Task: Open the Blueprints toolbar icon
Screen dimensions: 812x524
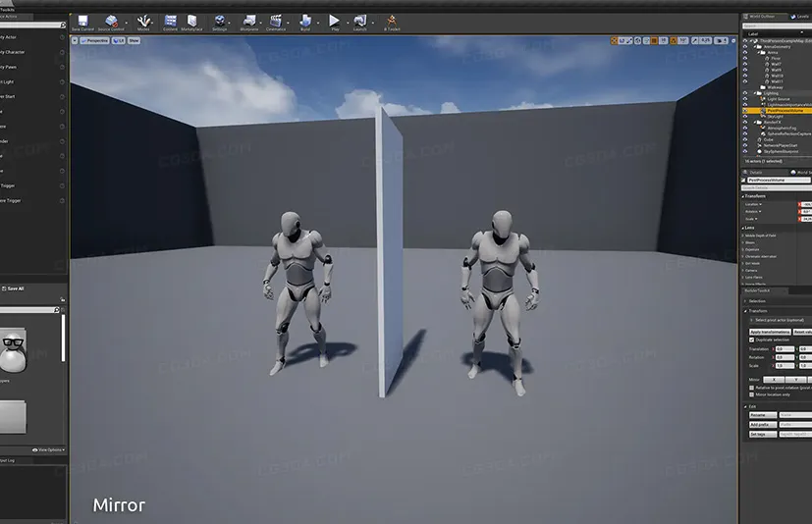Action: [249, 23]
